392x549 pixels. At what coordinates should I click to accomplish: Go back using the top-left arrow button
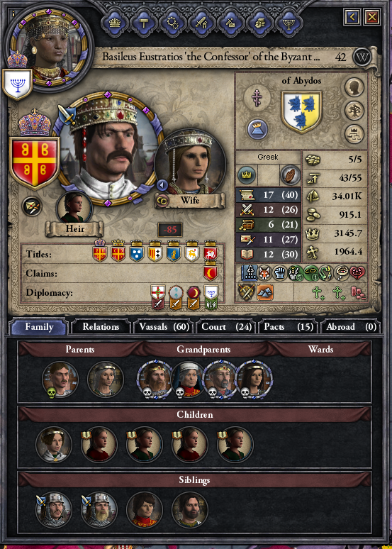352,16
